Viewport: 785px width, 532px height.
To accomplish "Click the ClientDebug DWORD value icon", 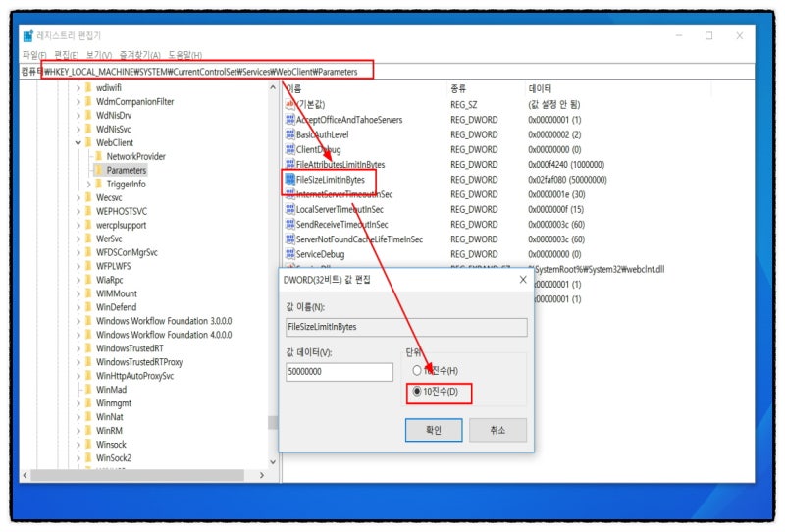I will pyautogui.click(x=289, y=149).
